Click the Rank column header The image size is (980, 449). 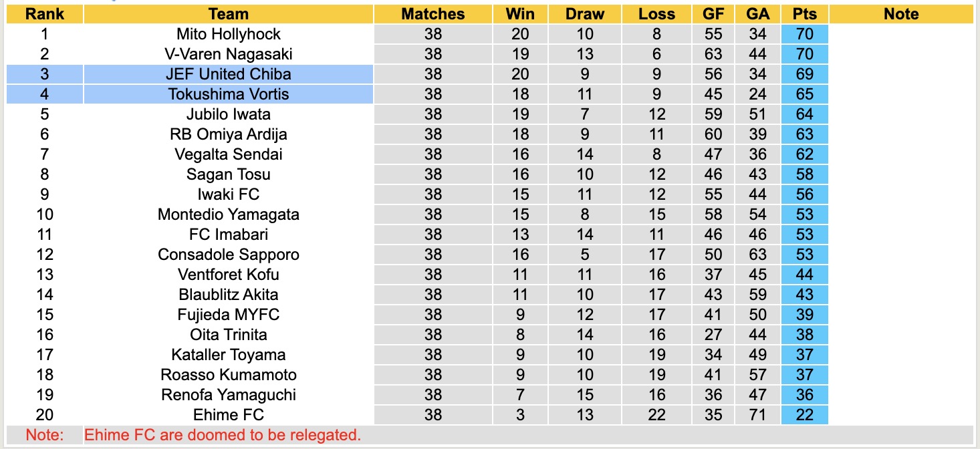(x=45, y=14)
